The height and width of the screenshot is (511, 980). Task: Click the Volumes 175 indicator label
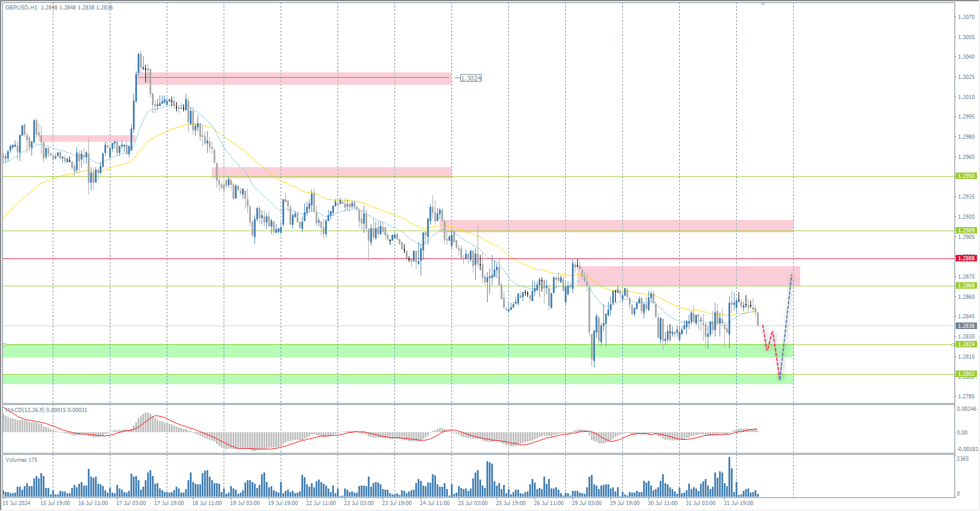[21, 460]
